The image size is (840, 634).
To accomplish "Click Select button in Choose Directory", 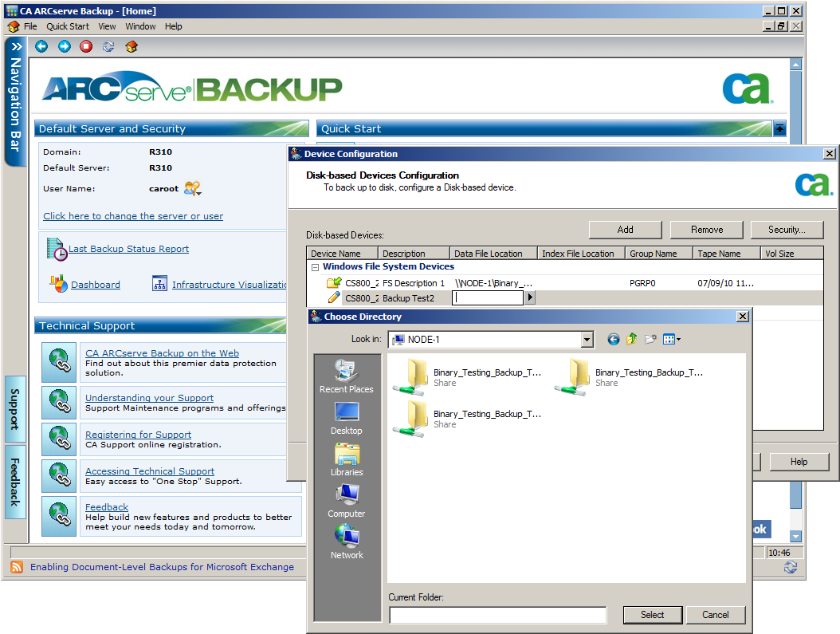I will (x=653, y=615).
